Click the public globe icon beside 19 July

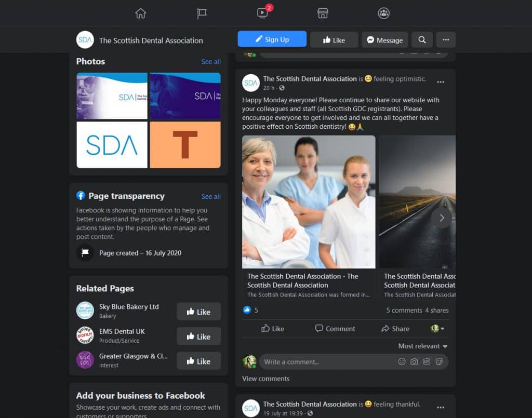coord(310,414)
